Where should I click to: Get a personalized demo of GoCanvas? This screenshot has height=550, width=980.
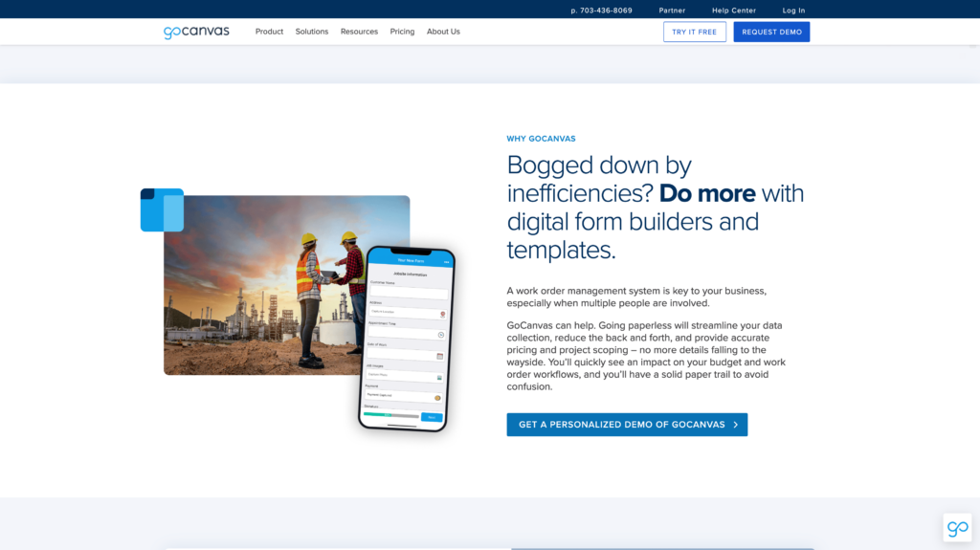point(627,425)
